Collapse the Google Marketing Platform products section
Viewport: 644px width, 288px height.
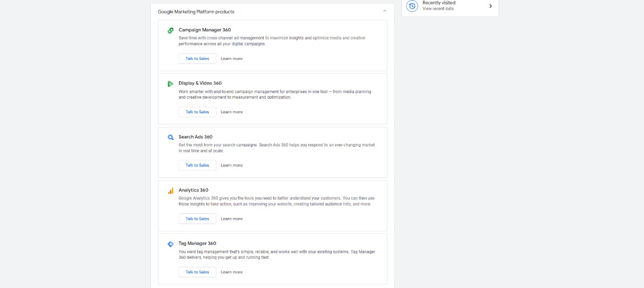[385, 11]
